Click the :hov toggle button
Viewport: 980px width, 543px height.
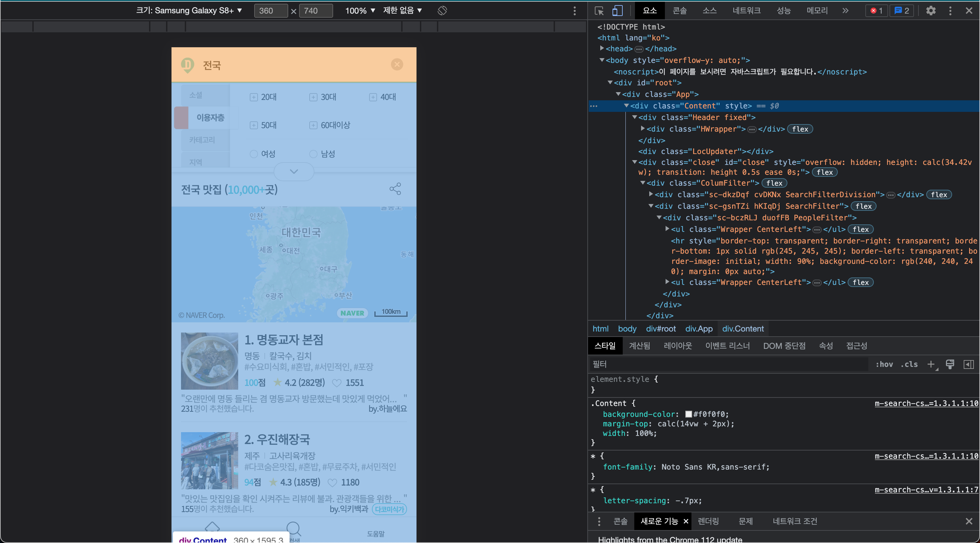pyautogui.click(x=884, y=364)
